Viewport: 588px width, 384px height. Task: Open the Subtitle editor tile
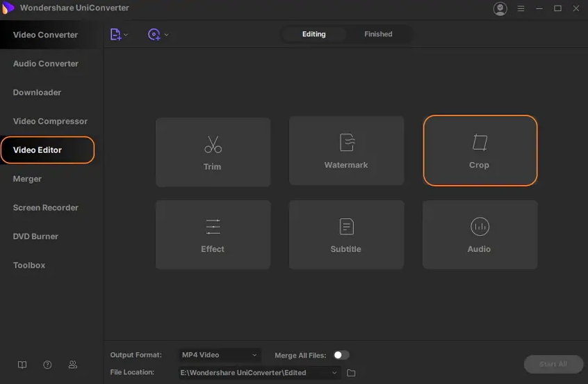click(346, 234)
